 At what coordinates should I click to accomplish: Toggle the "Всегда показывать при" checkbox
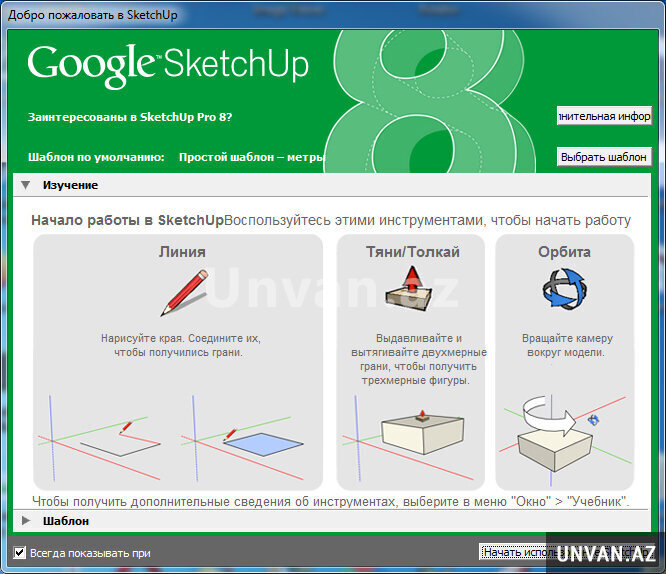tap(20, 552)
